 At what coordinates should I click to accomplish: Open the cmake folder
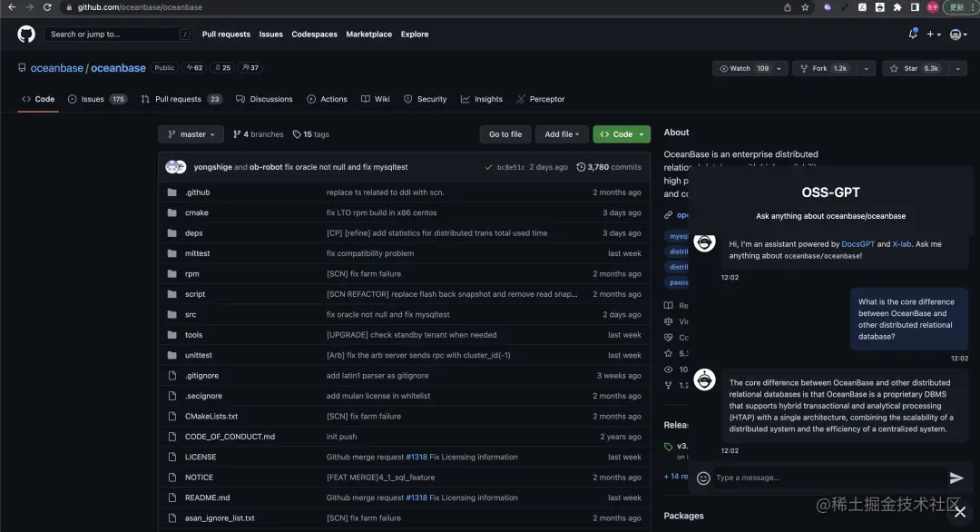pyautogui.click(x=196, y=212)
